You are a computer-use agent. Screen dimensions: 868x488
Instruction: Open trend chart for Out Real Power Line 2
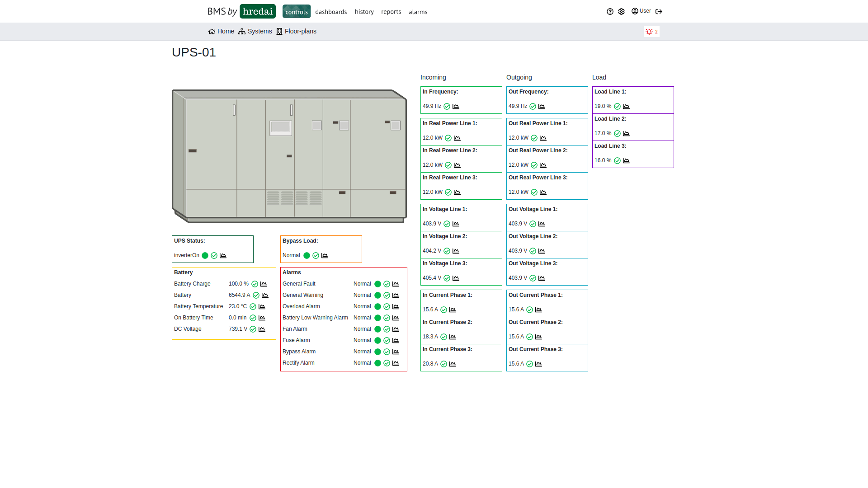click(x=543, y=165)
